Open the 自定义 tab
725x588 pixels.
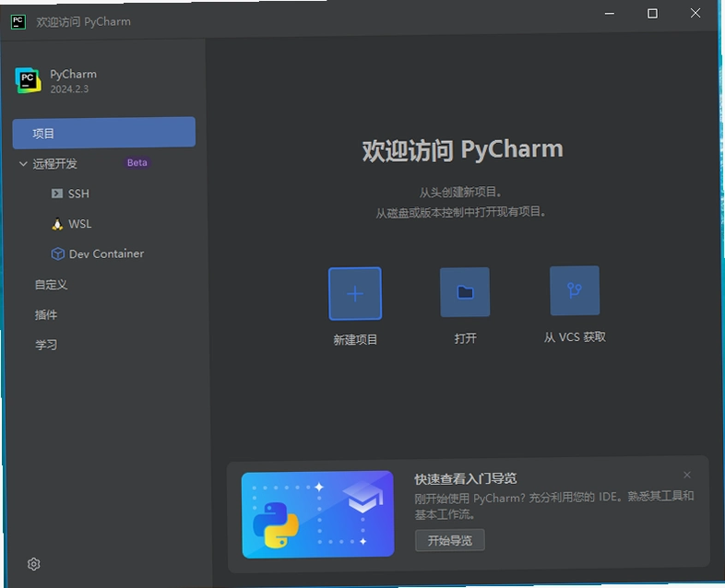tap(52, 285)
